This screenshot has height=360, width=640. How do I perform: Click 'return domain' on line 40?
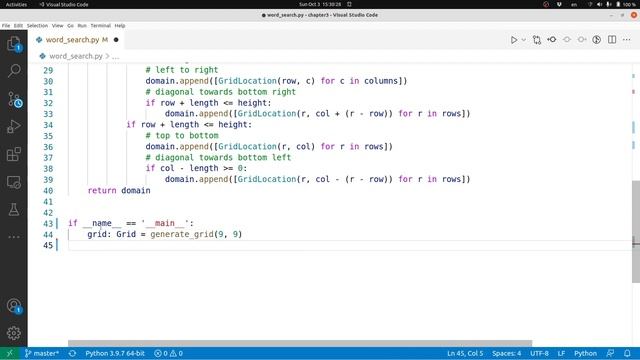[x=119, y=191]
